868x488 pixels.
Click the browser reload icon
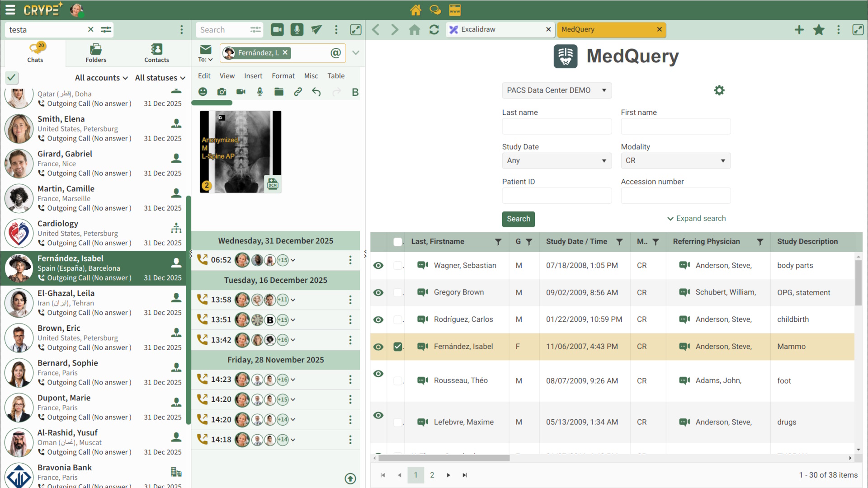434,30
